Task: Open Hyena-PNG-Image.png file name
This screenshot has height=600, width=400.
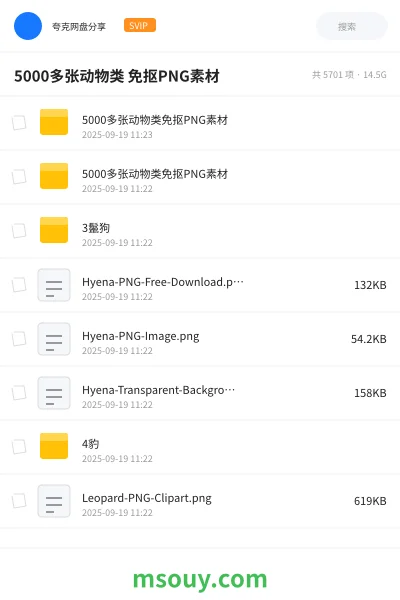Action: pyautogui.click(x=140, y=336)
